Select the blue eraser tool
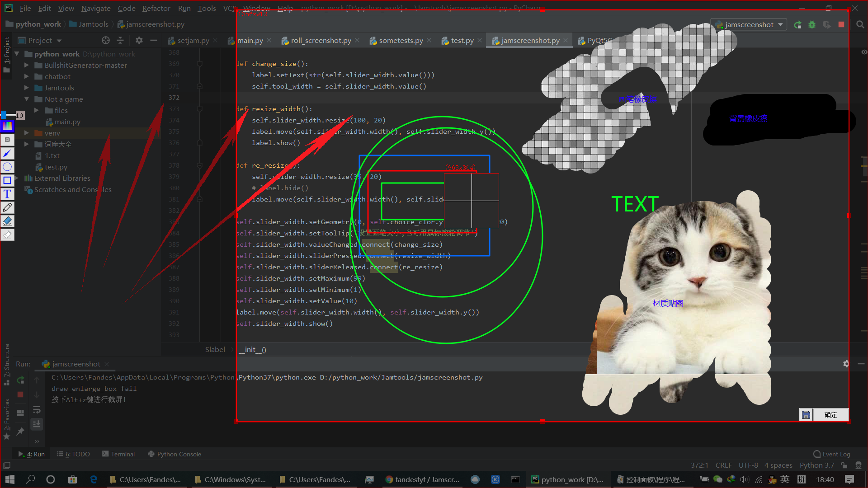868x488 pixels. click(x=7, y=221)
